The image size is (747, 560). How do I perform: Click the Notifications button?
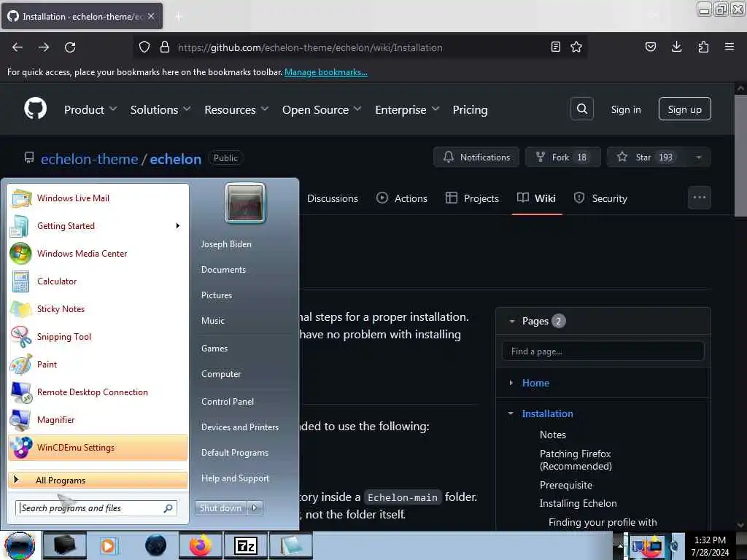click(x=476, y=157)
